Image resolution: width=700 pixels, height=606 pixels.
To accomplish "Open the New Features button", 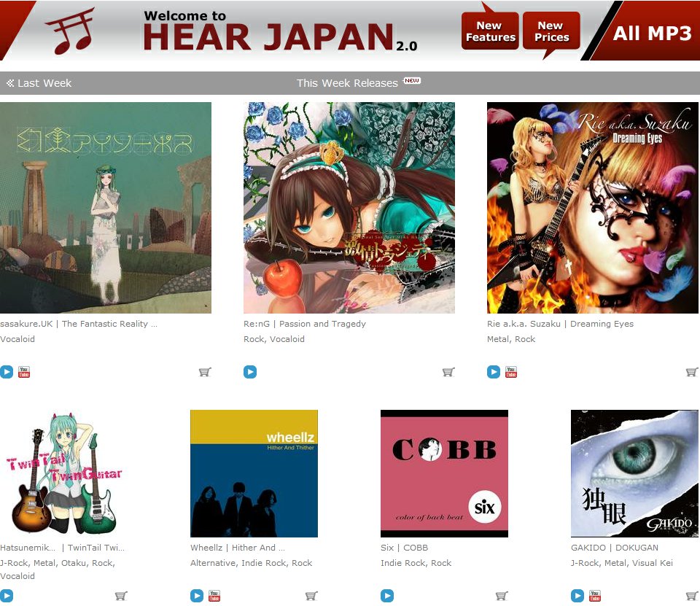I will [490, 31].
